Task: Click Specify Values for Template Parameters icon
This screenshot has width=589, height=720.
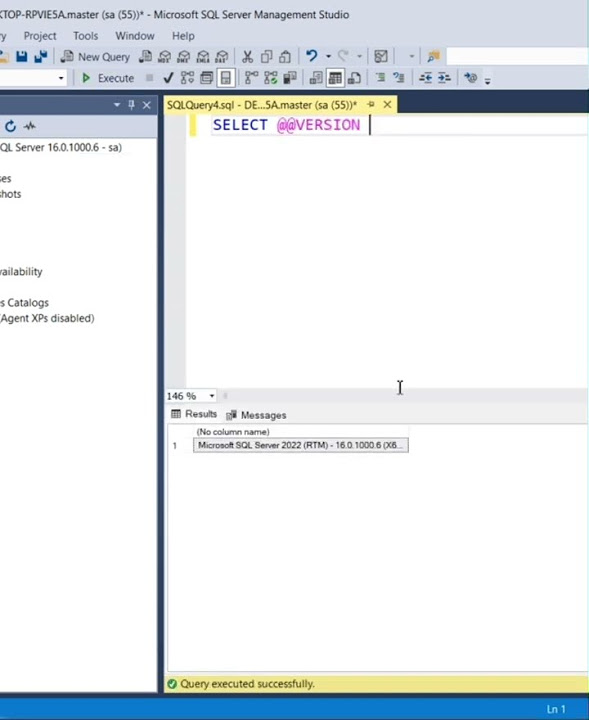Action: tap(471, 78)
